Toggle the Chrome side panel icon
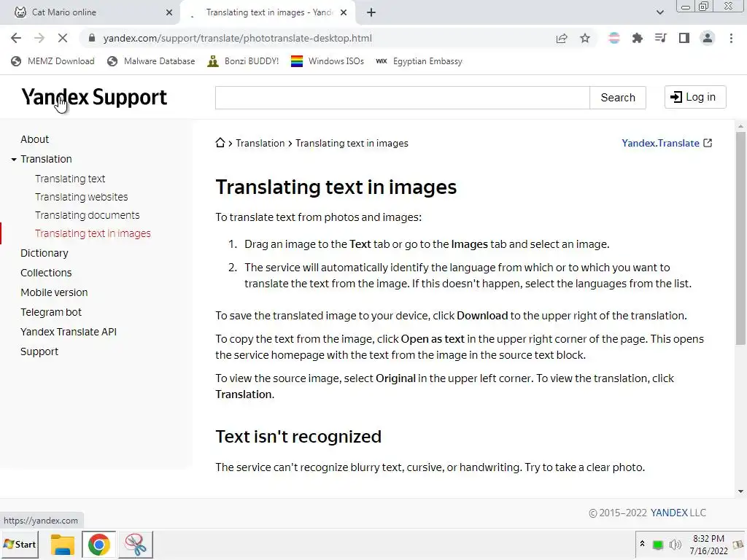Screen dimensions: 747x560 [x=684, y=38]
